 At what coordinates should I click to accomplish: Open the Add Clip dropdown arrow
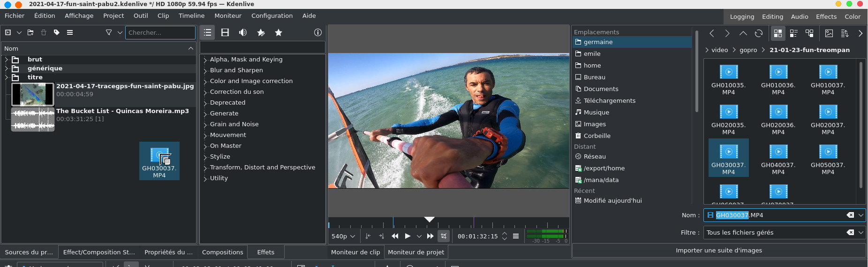[x=19, y=32]
